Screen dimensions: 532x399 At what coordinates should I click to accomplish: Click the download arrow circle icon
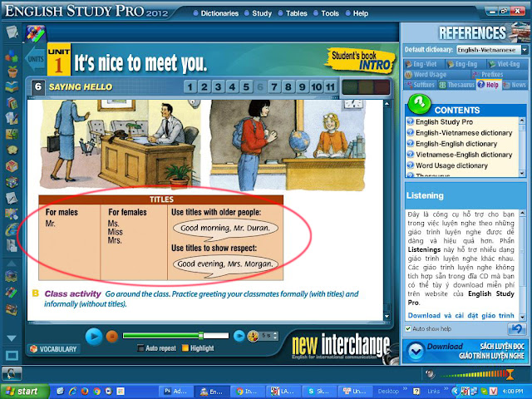pyautogui.click(x=416, y=352)
